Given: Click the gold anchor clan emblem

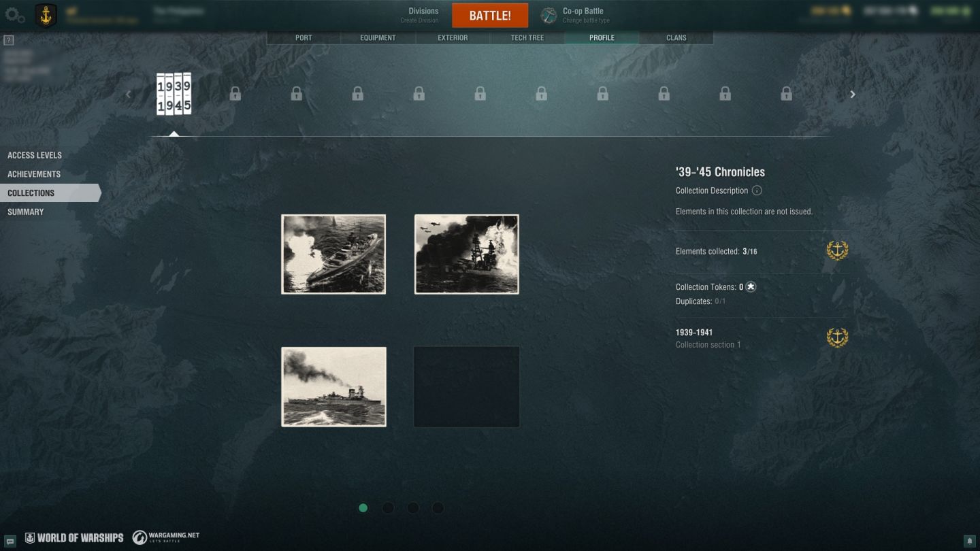Looking at the screenshot, I should [46, 16].
